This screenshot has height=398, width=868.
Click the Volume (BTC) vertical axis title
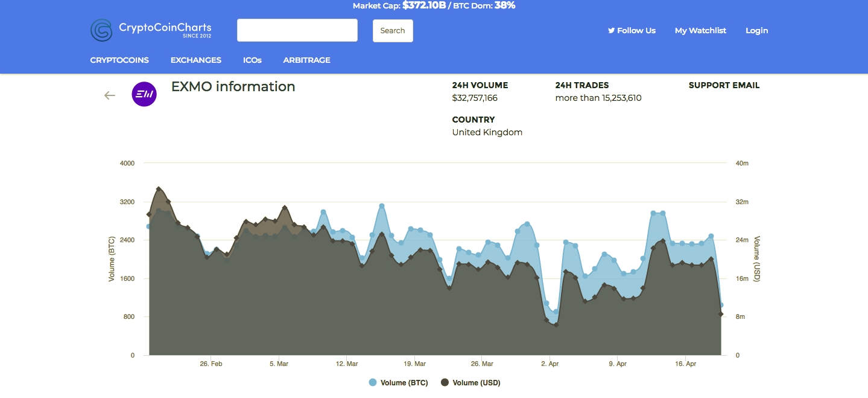pyautogui.click(x=112, y=259)
